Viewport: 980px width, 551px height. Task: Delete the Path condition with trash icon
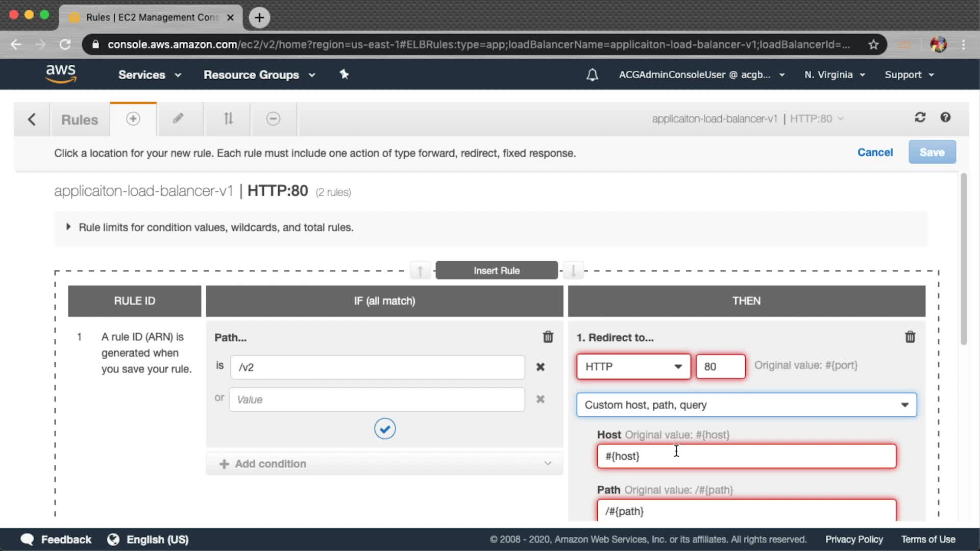pos(548,337)
